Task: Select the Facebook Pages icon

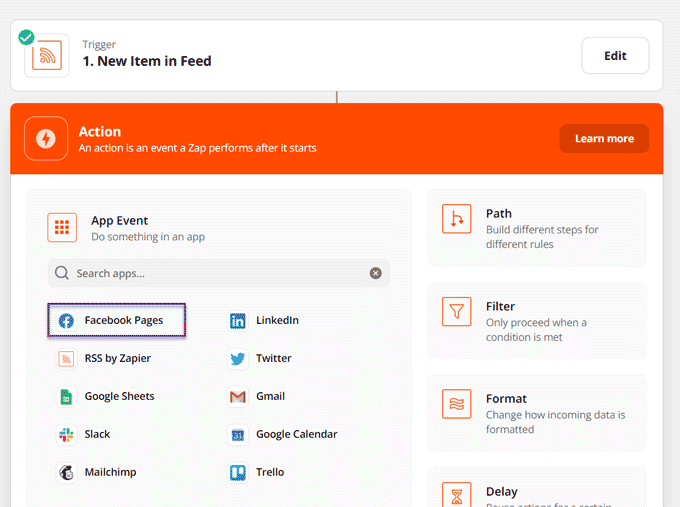Action: point(66,321)
